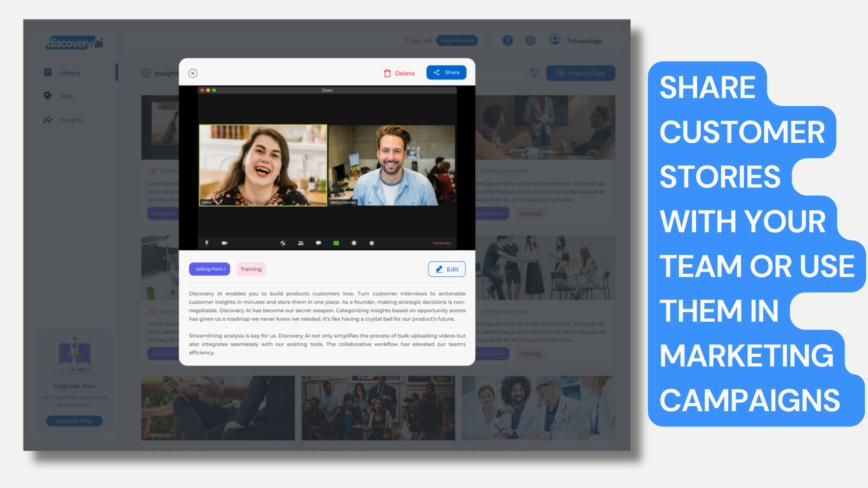Click the filter funnel icon
This screenshot has height=488, width=868.
point(534,73)
